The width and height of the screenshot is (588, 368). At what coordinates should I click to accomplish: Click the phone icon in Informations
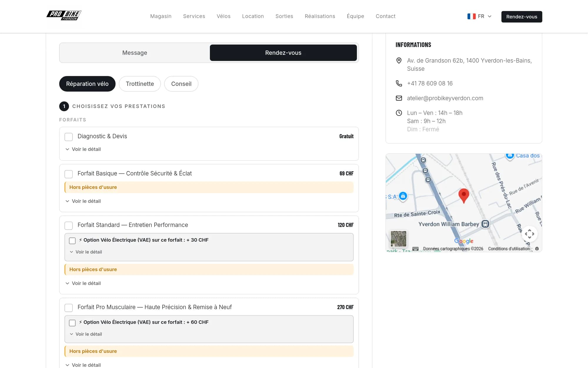click(399, 83)
